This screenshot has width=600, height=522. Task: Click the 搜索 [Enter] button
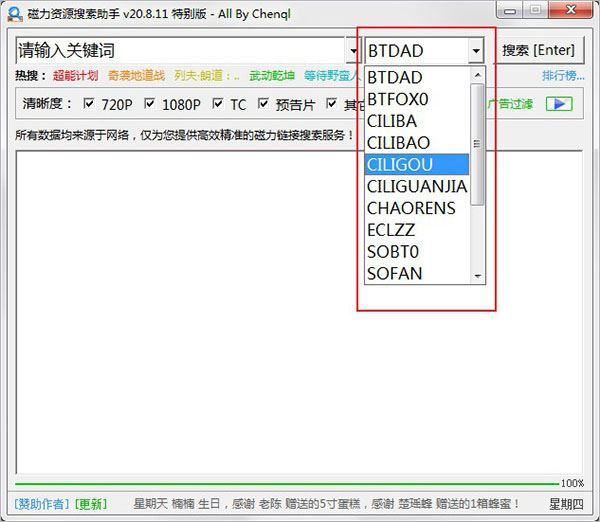point(538,50)
